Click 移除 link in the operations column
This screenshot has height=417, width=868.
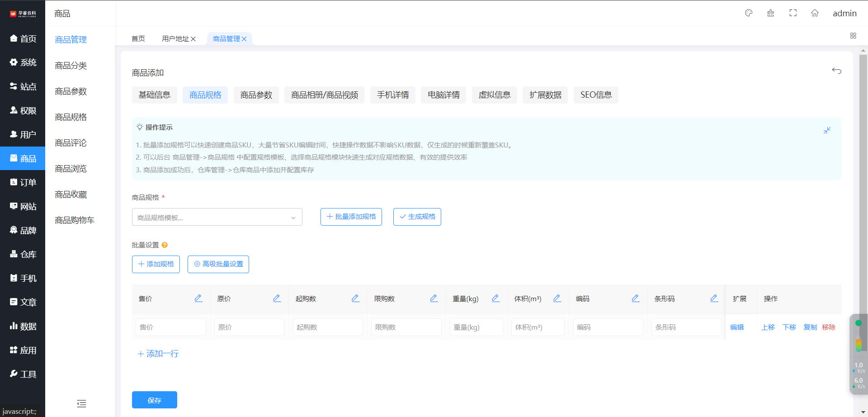[x=828, y=327]
